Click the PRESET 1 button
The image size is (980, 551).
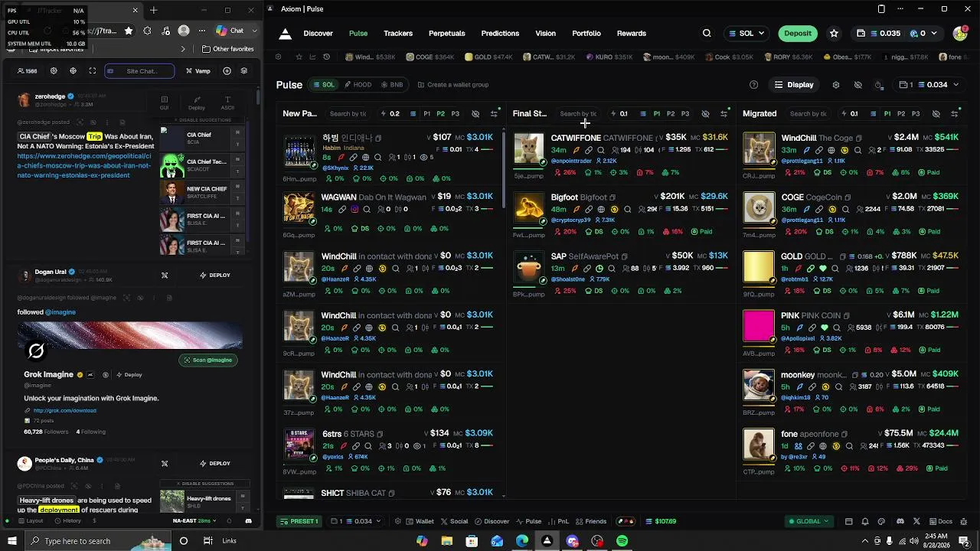pyautogui.click(x=300, y=521)
